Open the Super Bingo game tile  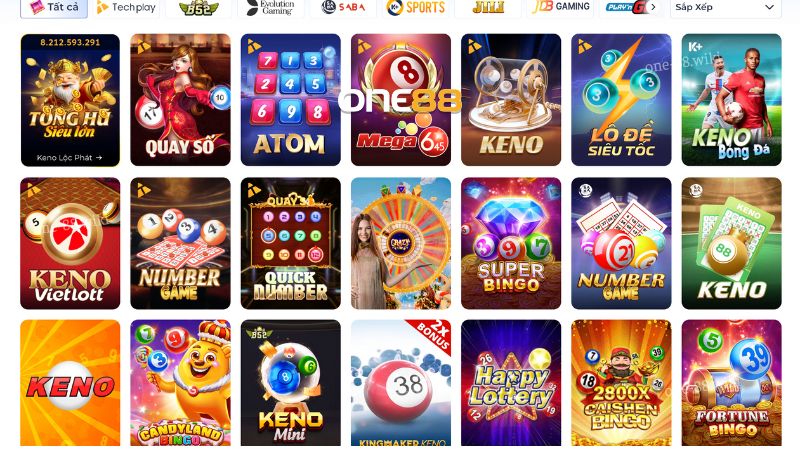tap(511, 243)
